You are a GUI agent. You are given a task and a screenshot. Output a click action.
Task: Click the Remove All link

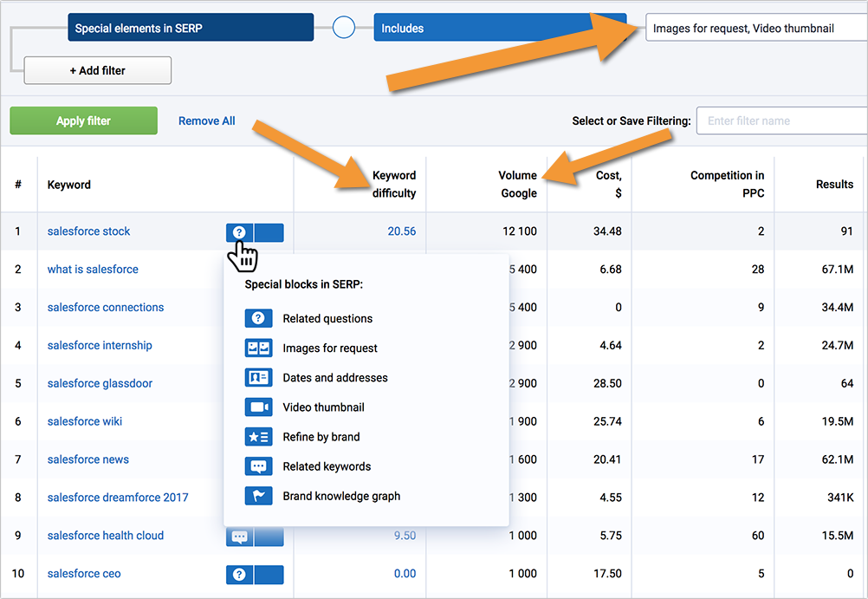pyautogui.click(x=206, y=120)
